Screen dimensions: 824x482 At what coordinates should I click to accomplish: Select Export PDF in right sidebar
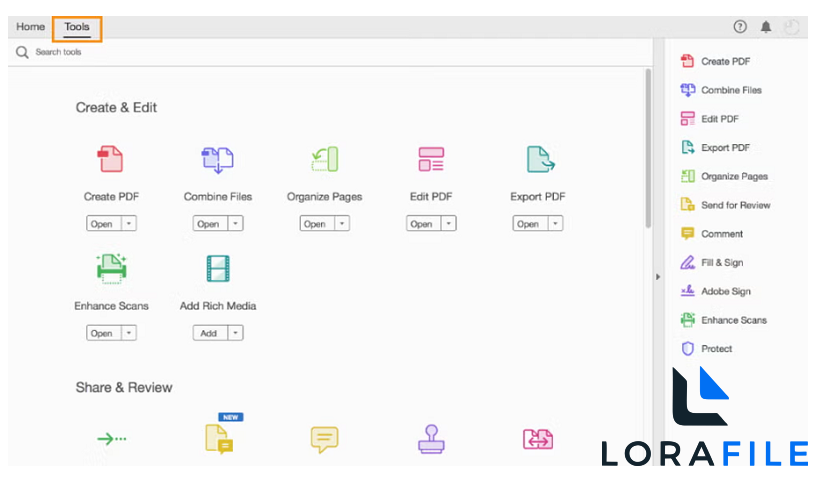click(715, 148)
